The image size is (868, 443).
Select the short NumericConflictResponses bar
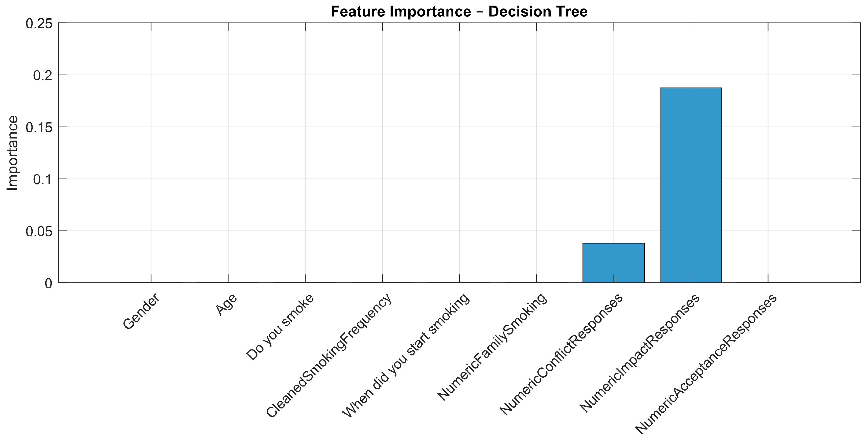613,263
